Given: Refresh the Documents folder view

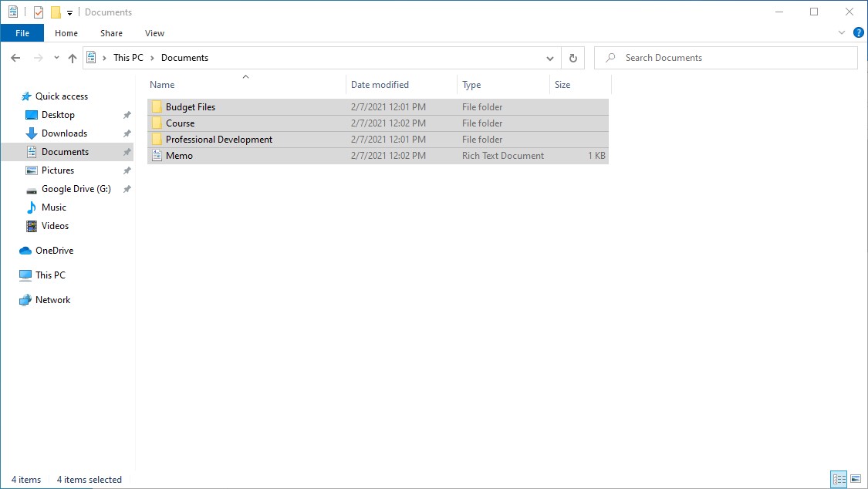Looking at the screenshot, I should coord(572,58).
